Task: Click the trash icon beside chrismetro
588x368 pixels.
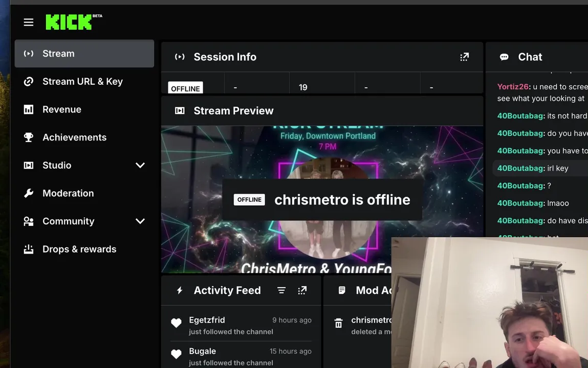Action: (338, 323)
